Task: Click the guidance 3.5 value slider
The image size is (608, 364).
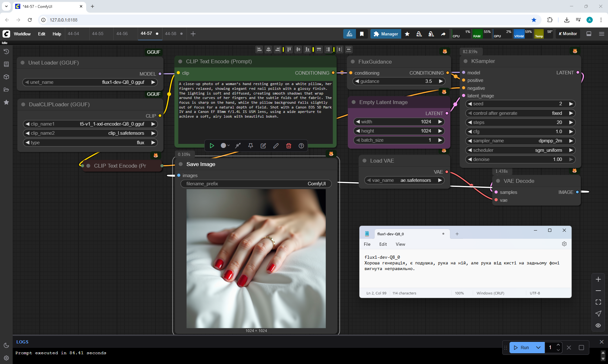Action: (x=399, y=81)
